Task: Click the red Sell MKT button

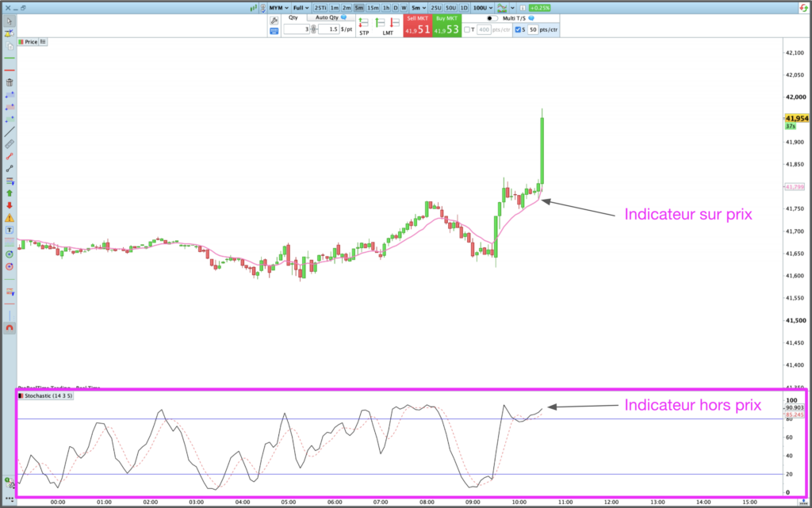Action: tap(418, 25)
